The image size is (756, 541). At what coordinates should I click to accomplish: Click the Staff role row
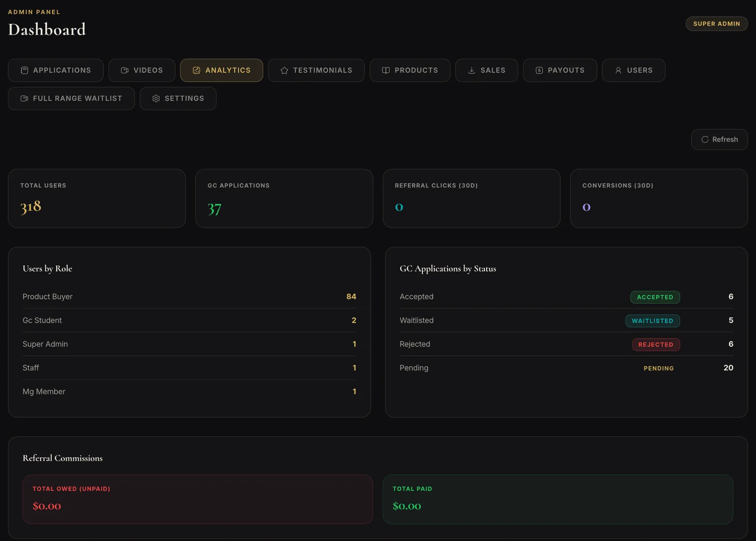point(189,367)
